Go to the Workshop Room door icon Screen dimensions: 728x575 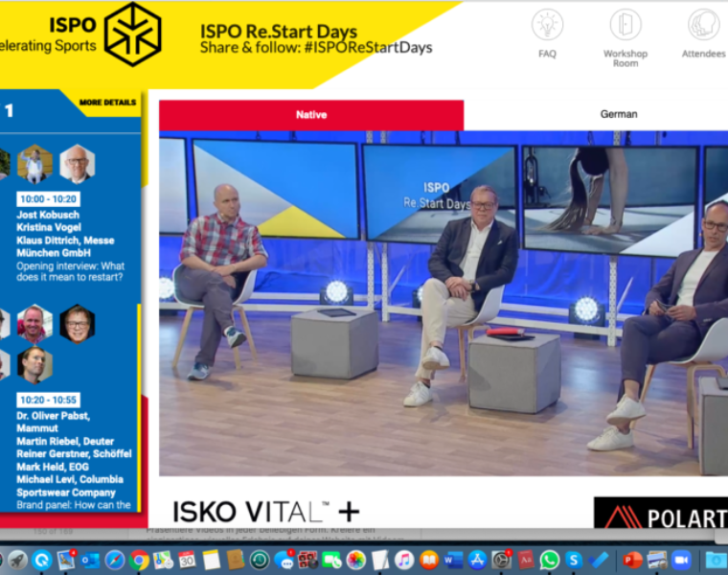point(626,25)
